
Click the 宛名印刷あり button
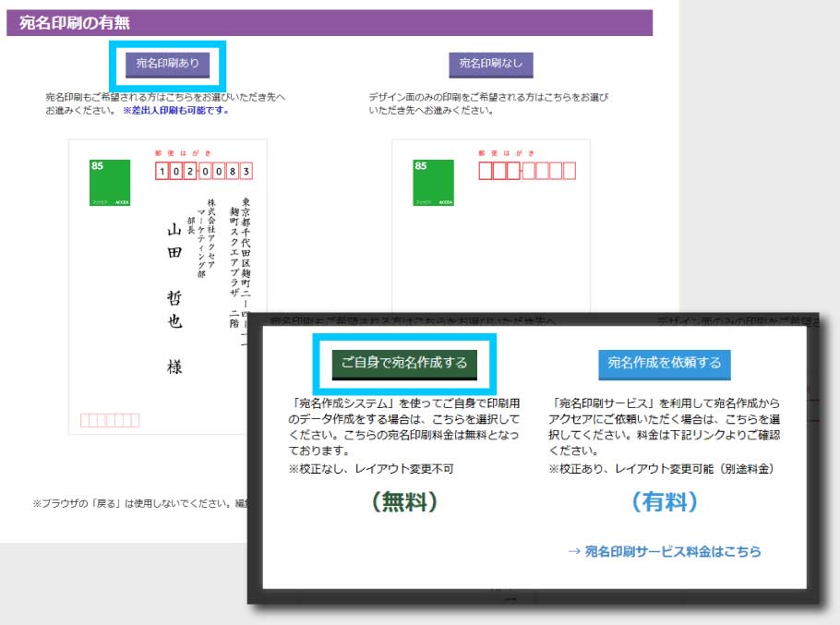pos(167,64)
